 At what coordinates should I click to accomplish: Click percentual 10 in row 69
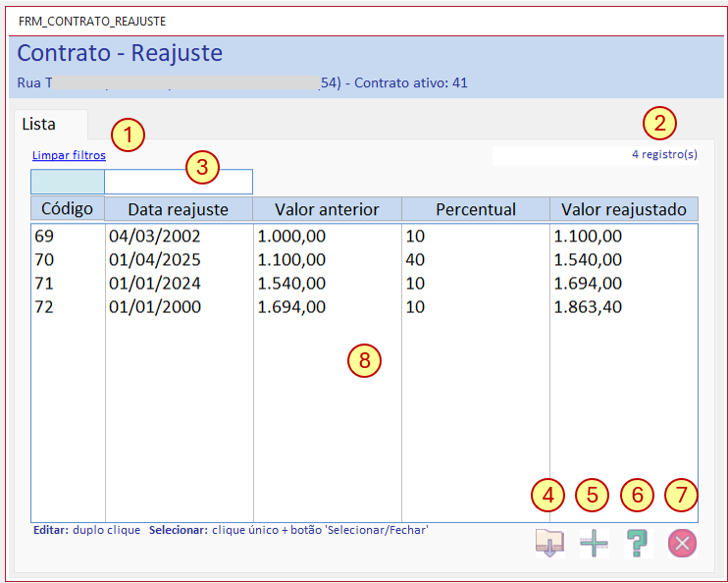point(415,236)
